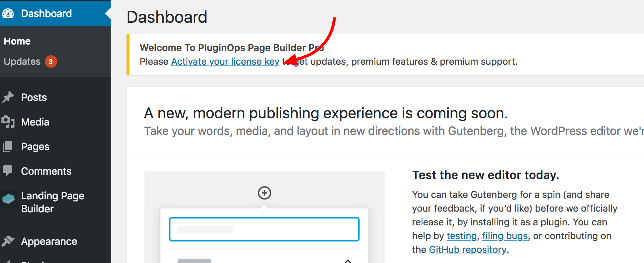Visit the GitHub repository link
The width and height of the screenshot is (644, 263).
(467, 249)
